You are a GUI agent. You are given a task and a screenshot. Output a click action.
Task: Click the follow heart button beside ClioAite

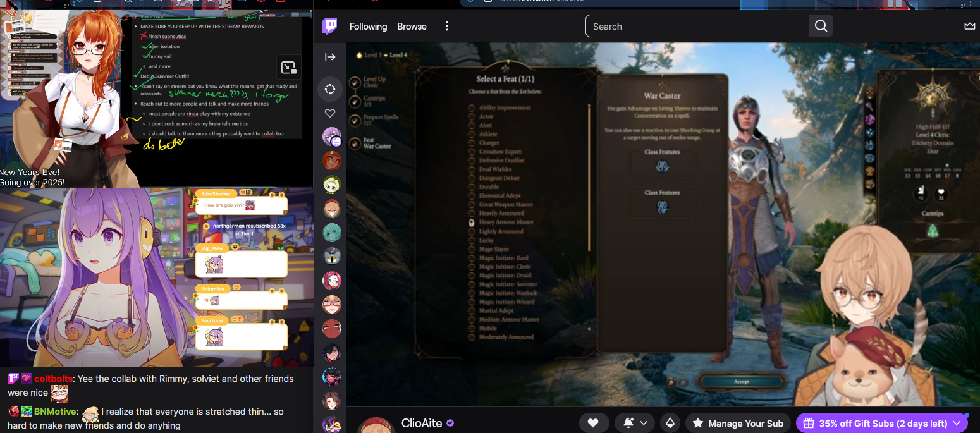592,423
